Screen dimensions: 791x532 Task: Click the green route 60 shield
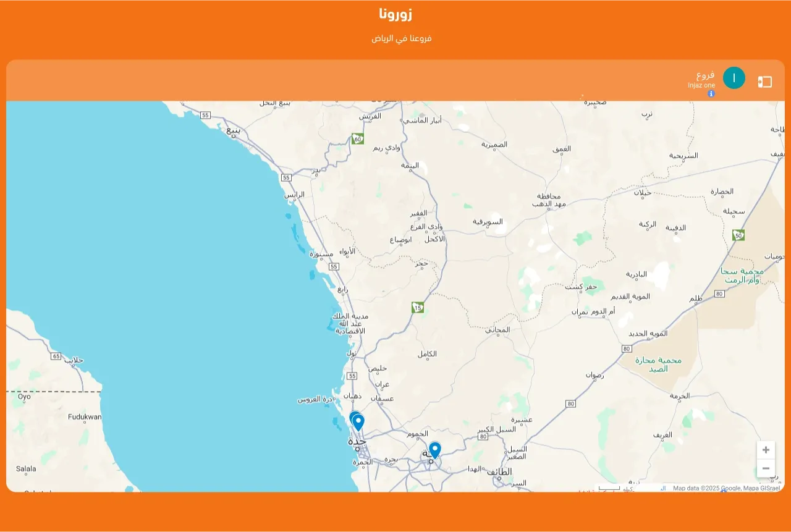[358, 138]
